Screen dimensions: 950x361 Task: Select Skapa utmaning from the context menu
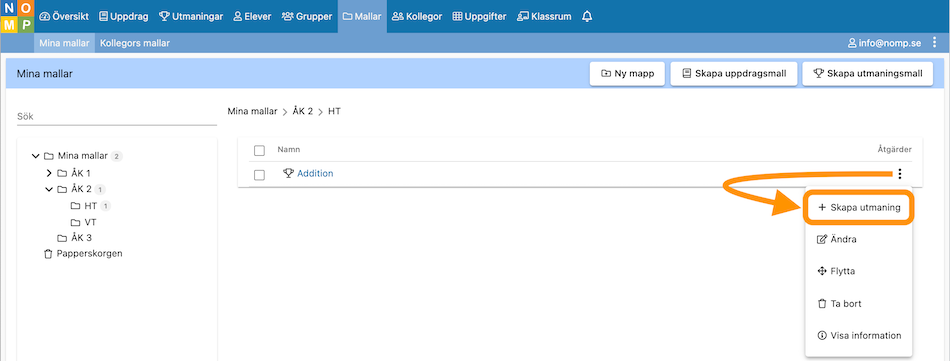point(859,207)
